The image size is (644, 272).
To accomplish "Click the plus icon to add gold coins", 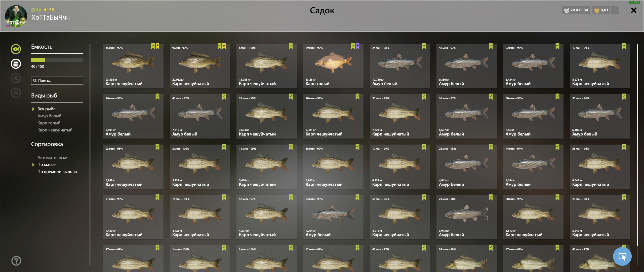I will pyautogui.click(x=615, y=10).
